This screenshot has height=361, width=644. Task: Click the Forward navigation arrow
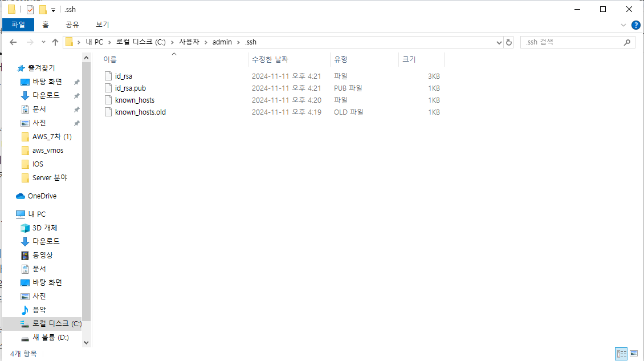coord(30,42)
